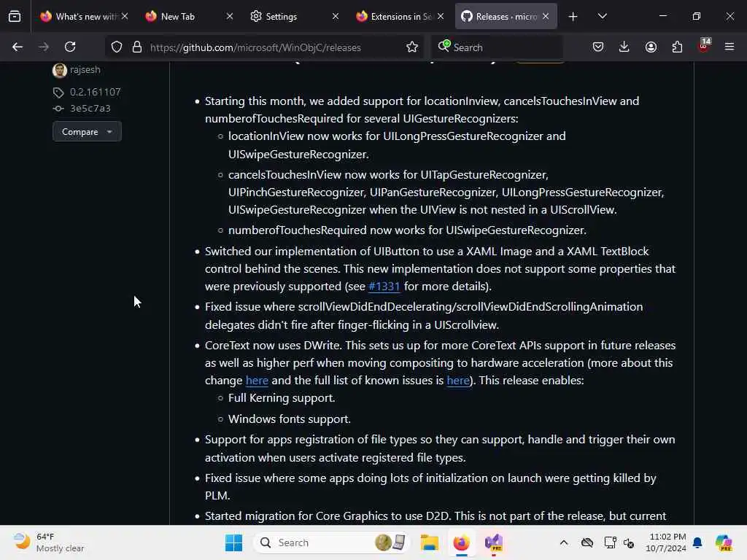The image size is (747, 560).
Task: Open File Explorer from taskbar
Action: 429,542
